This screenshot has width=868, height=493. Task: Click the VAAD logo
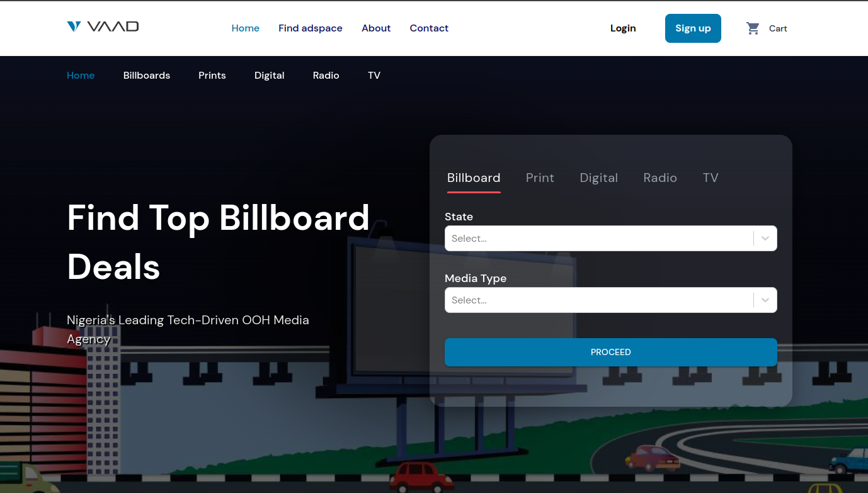103,26
